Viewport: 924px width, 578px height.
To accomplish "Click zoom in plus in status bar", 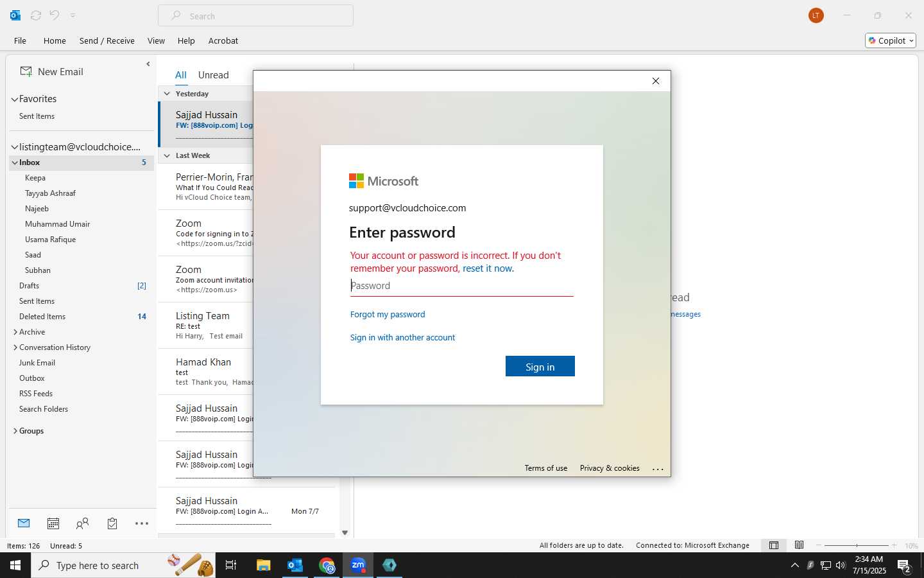I will pos(894,545).
